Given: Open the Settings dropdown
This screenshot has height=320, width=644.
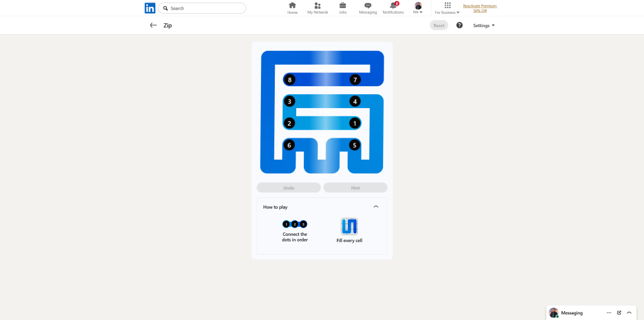Looking at the screenshot, I should (x=484, y=26).
